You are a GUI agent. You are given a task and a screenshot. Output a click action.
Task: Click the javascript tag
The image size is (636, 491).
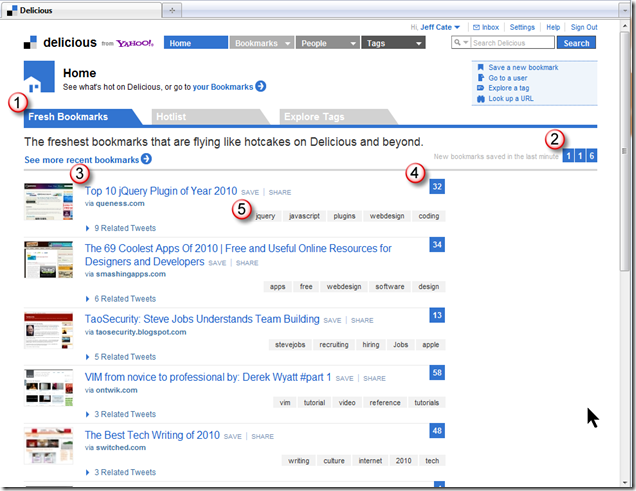pos(304,216)
